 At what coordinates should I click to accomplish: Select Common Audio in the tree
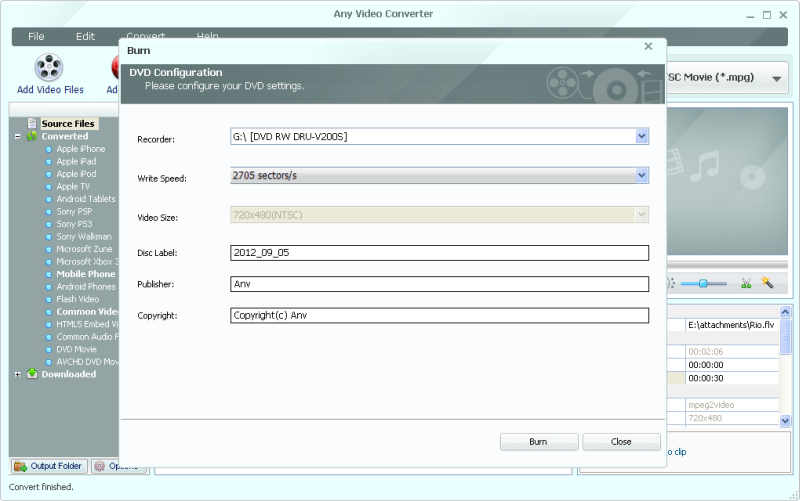click(x=87, y=337)
